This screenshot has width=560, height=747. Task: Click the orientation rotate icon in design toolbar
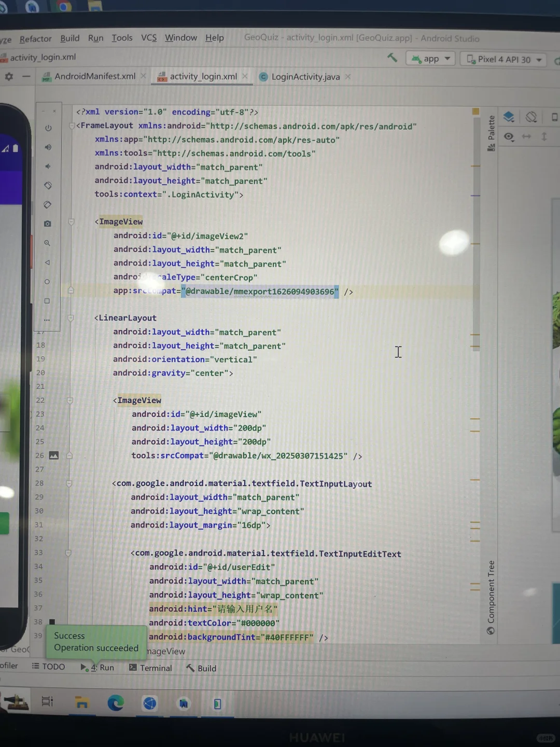click(x=531, y=117)
